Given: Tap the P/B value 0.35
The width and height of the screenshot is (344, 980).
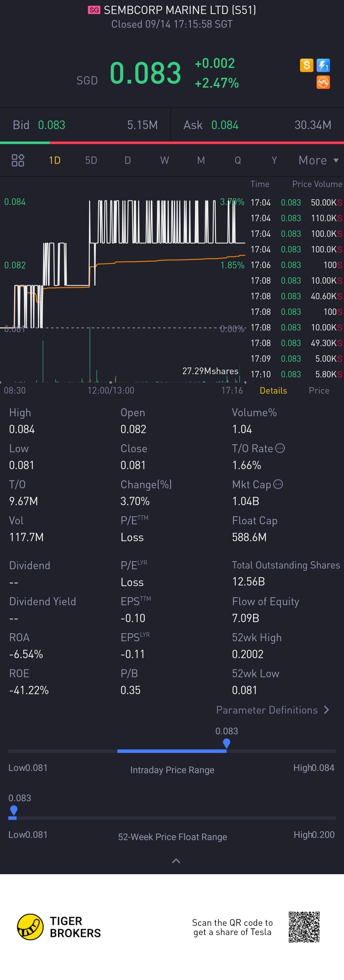Looking at the screenshot, I should [x=130, y=690].
